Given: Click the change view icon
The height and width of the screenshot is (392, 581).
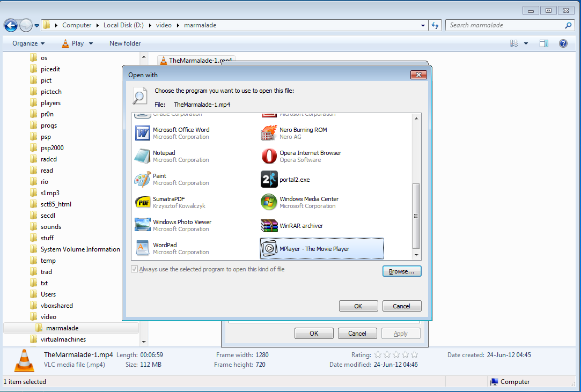Looking at the screenshot, I should click(x=514, y=43).
